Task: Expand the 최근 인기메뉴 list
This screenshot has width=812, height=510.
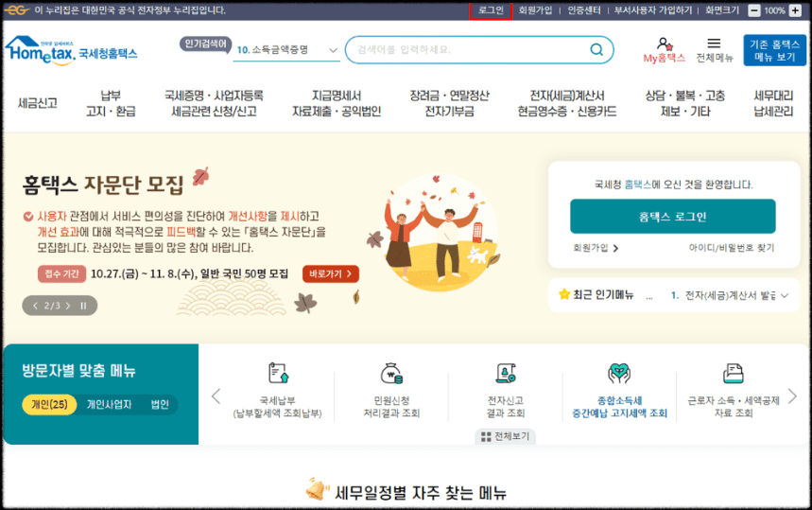Action: click(785, 295)
